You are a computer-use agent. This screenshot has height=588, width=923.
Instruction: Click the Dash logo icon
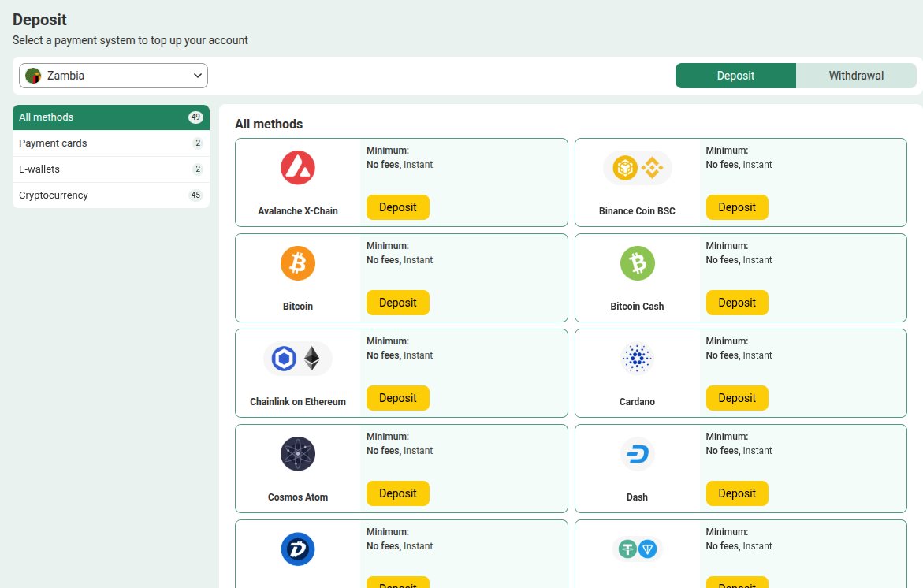pos(638,454)
